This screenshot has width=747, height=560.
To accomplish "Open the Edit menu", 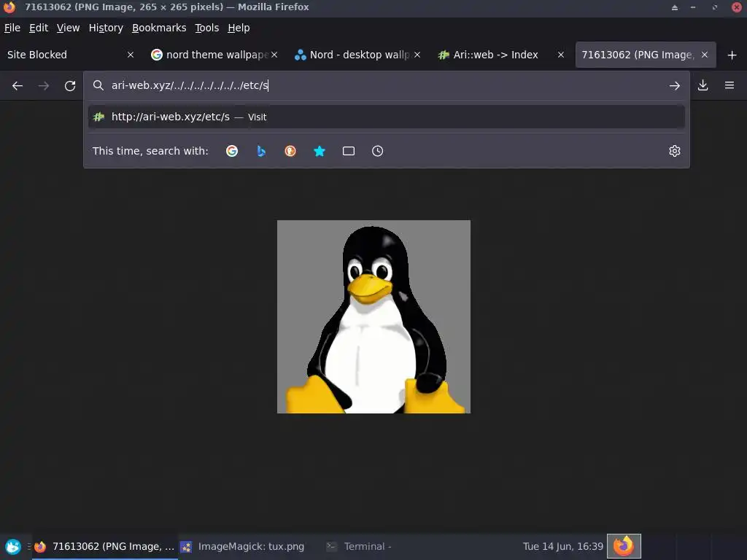I will click(39, 28).
